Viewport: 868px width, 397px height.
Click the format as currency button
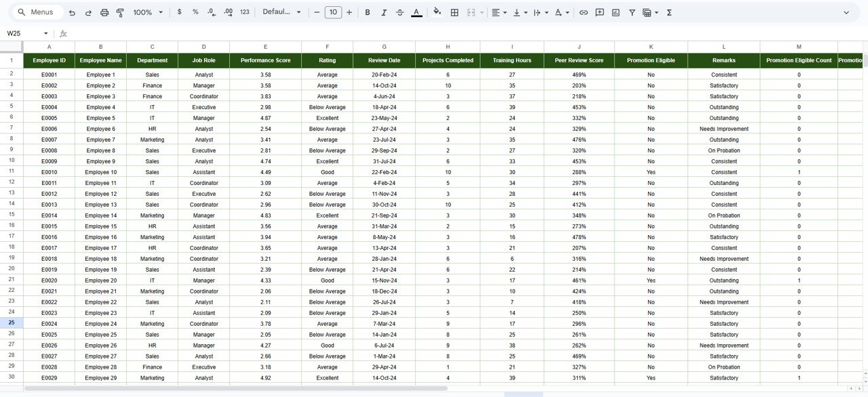(179, 13)
